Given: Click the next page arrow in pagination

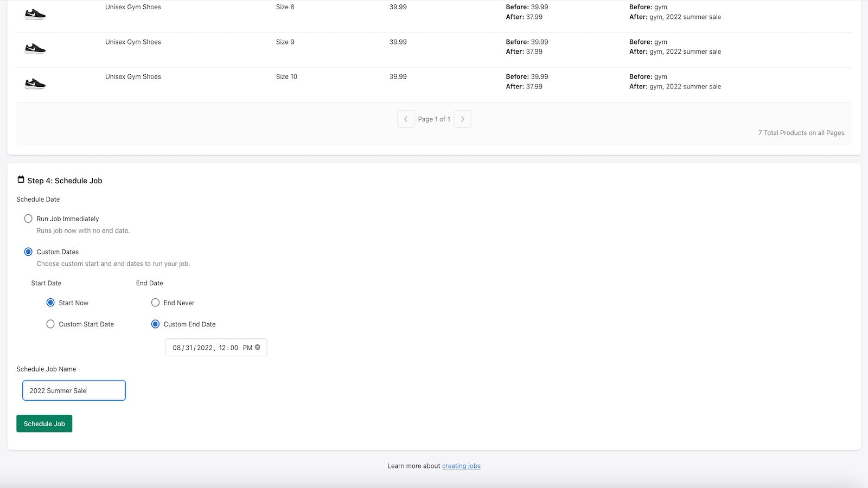Looking at the screenshot, I should pyautogui.click(x=462, y=119).
